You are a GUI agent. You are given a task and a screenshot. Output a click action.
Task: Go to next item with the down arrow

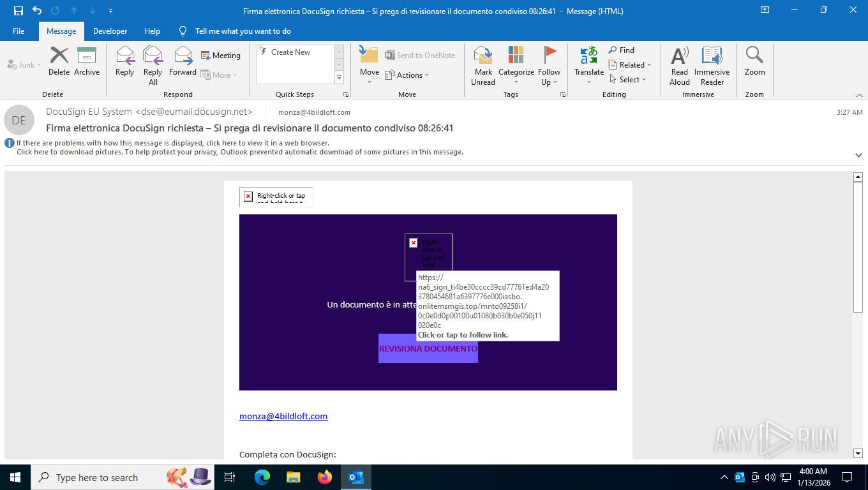tap(93, 11)
